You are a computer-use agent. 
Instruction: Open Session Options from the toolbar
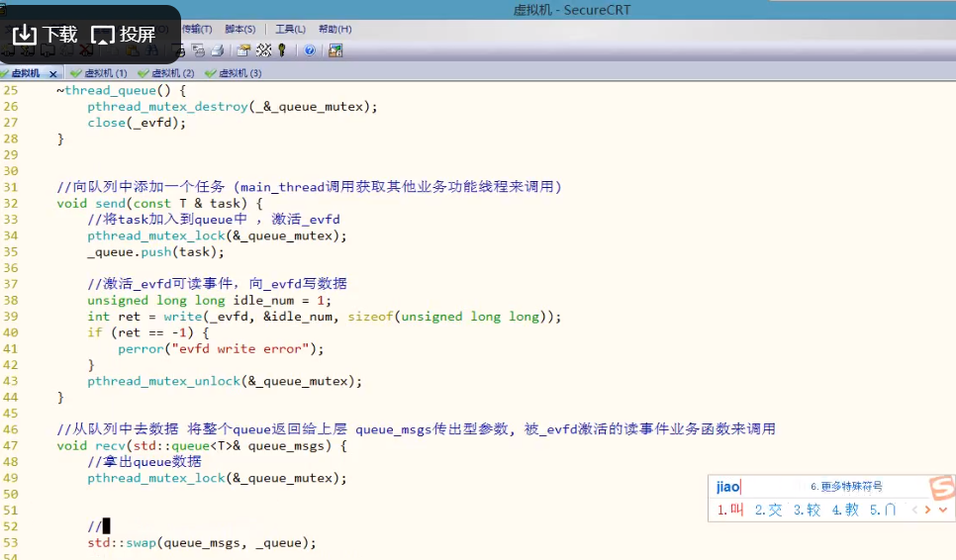point(244,50)
